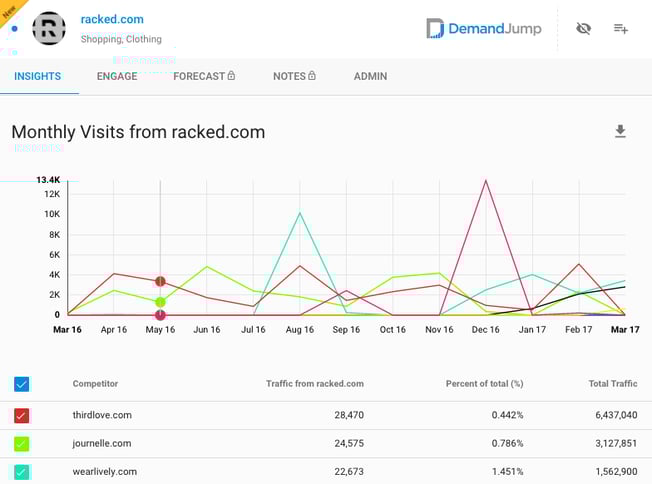Click the 28,470 traffic value
Viewport: 652px width, 484px height.
coord(349,415)
